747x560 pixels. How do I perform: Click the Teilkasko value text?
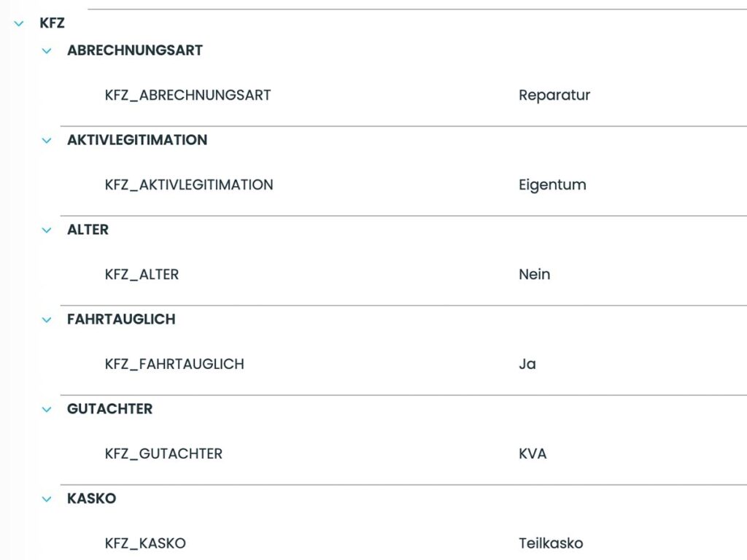[x=551, y=543]
